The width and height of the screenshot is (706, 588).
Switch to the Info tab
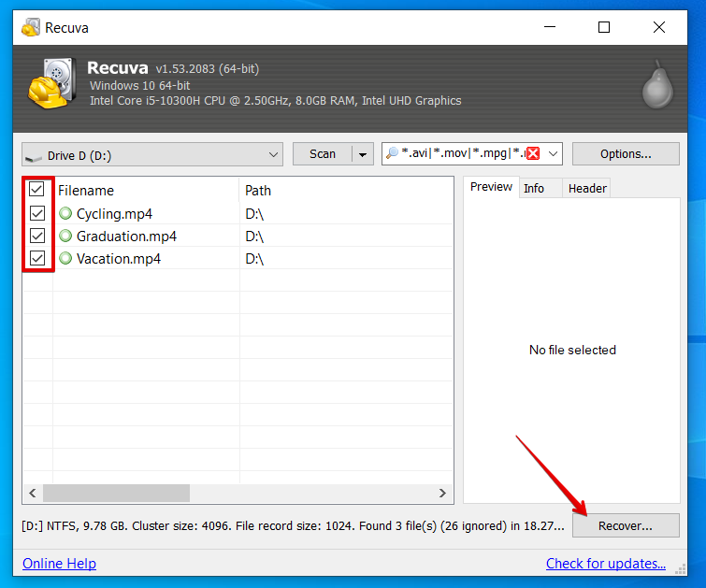(534, 188)
